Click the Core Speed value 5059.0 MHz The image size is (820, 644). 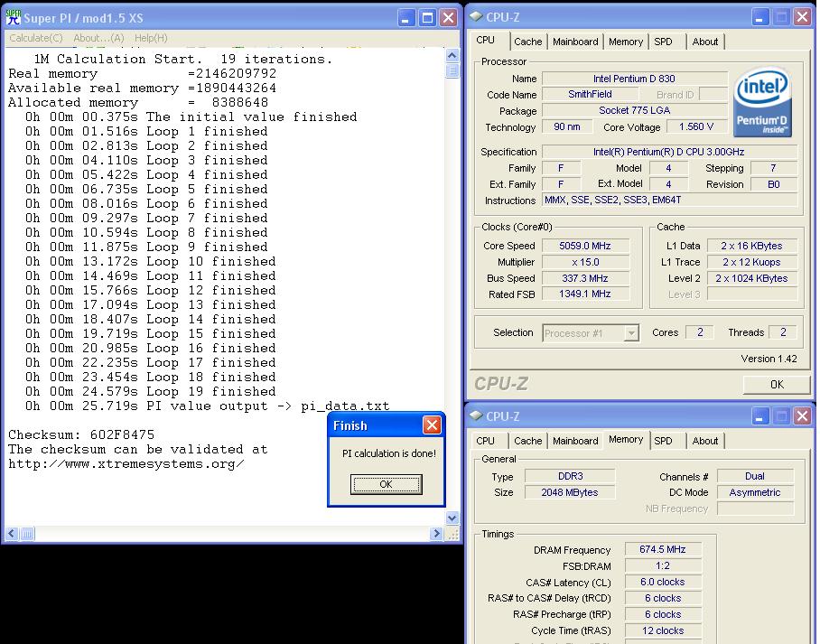tap(585, 246)
